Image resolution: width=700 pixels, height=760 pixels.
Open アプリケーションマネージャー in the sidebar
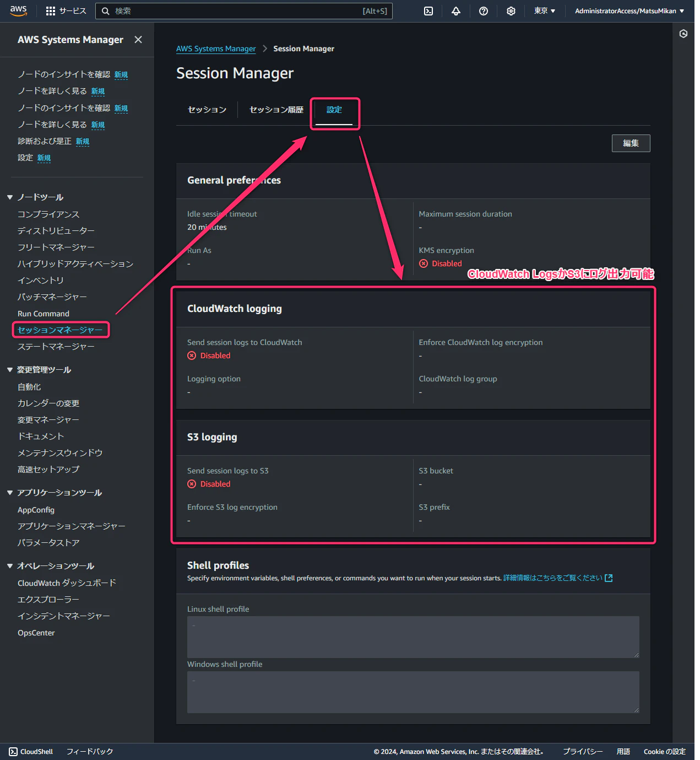point(72,526)
